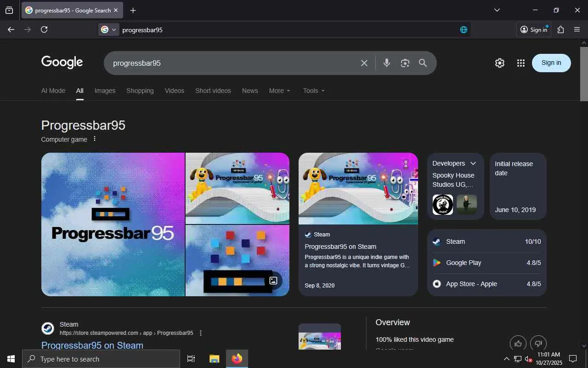Open the browser extensions puzzle icon
Screen dimensions: 588x368
pos(560,29)
